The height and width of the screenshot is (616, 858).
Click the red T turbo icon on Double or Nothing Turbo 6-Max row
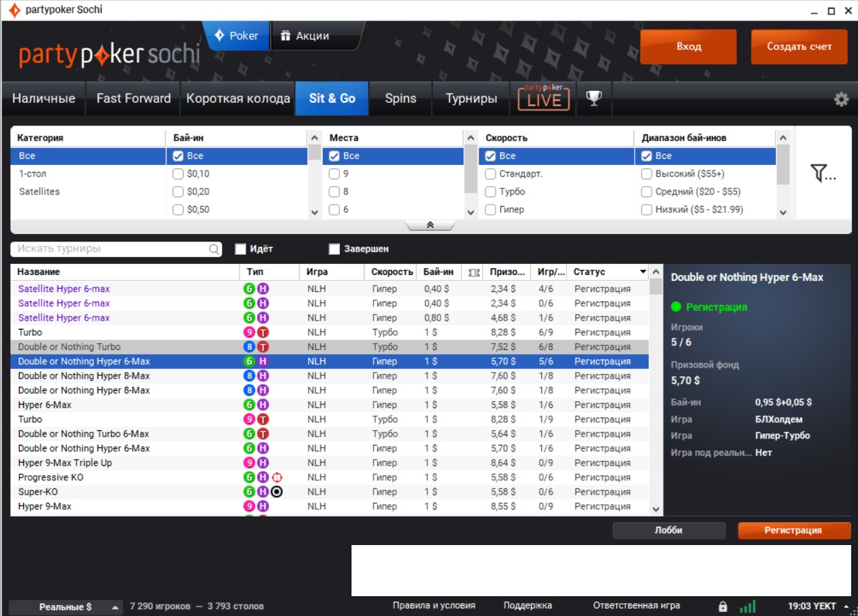[263, 434]
